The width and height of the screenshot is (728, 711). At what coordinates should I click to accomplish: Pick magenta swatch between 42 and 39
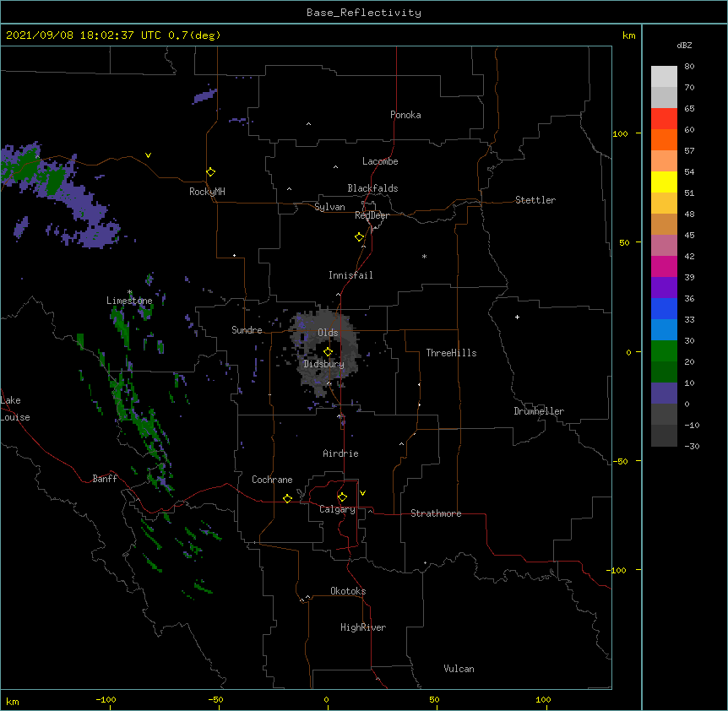pyautogui.click(x=664, y=266)
